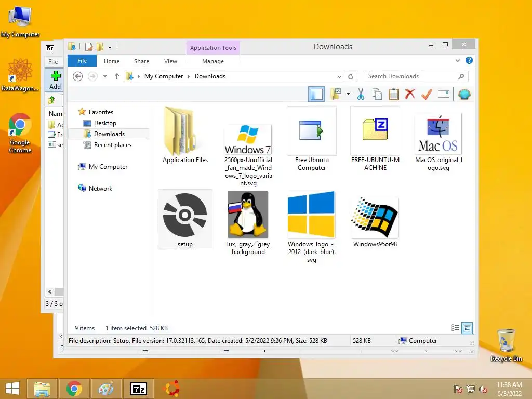The height and width of the screenshot is (399, 532).
Task: Click My Computer in the address breadcrumb
Action: tap(164, 76)
